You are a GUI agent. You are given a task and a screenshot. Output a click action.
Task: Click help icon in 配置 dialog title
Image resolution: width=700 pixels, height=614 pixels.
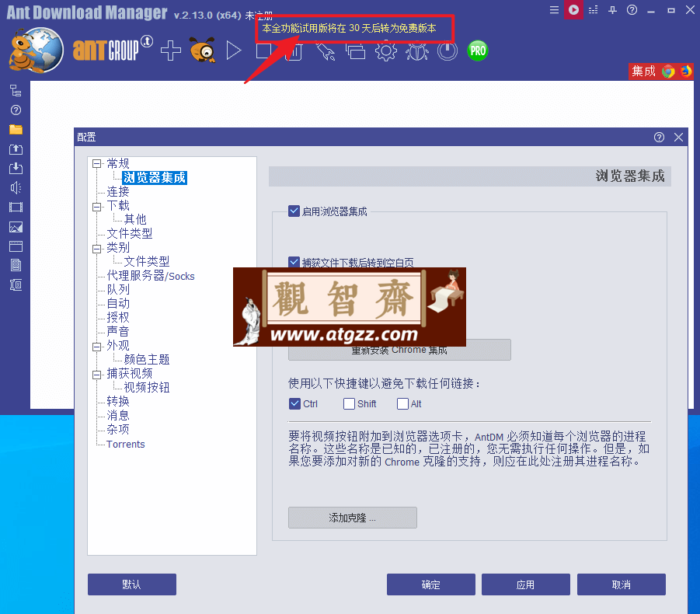(659, 137)
